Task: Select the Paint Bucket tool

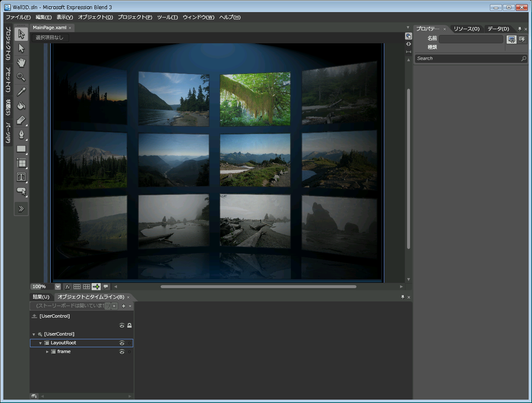Action: 21,106
